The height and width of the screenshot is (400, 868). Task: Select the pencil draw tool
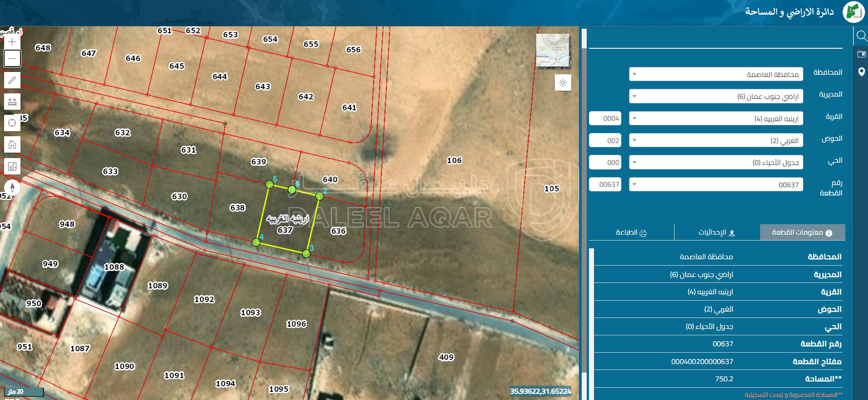coord(12,81)
